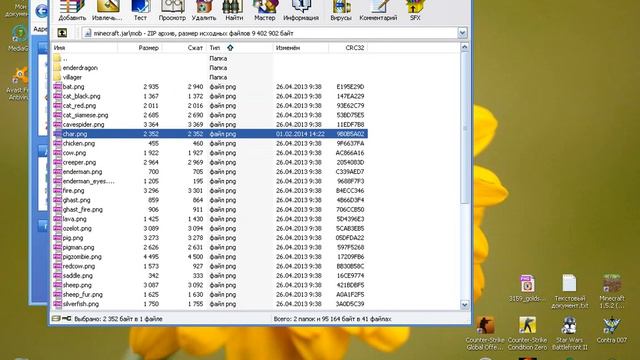Select the creeper.png file

coord(210,162)
